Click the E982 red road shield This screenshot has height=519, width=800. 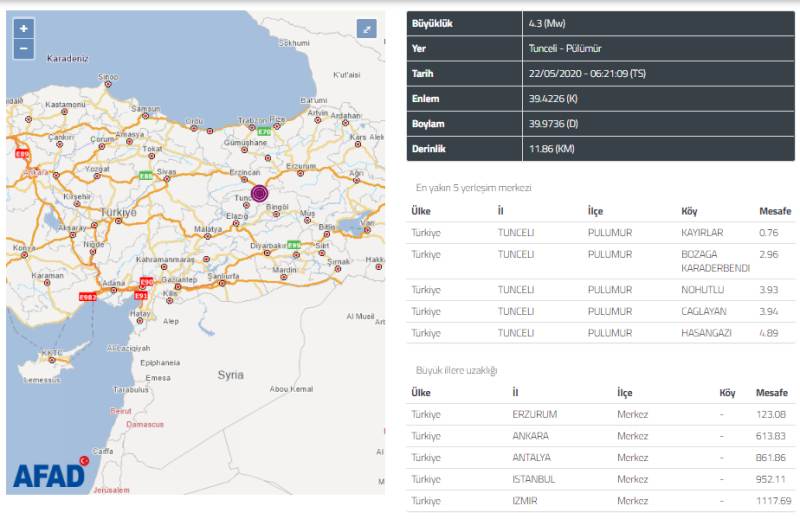click(x=87, y=296)
